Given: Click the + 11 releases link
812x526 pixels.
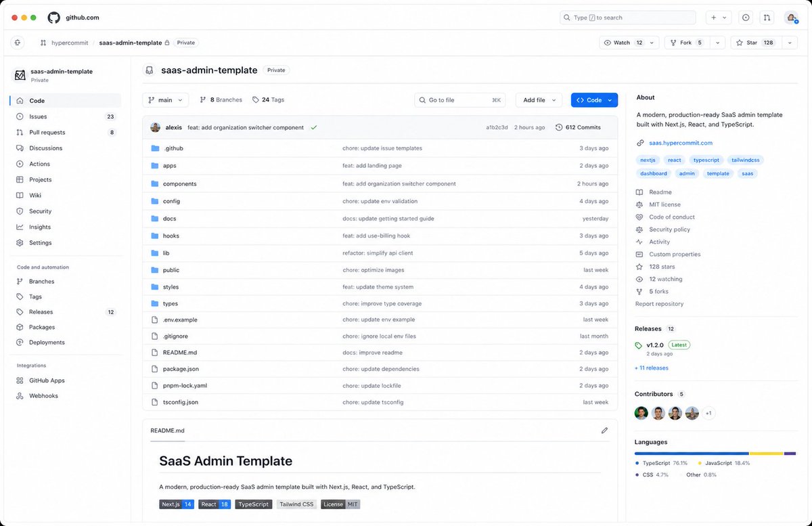Looking at the screenshot, I should pos(652,368).
